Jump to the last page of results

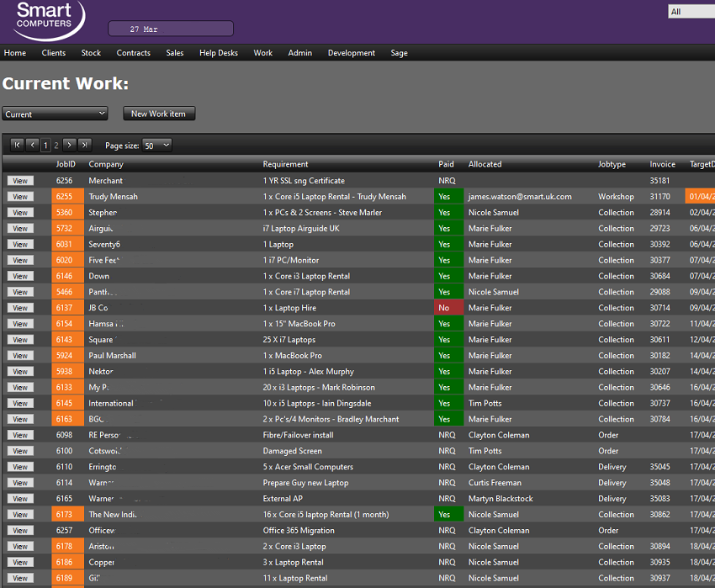point(84,146)
